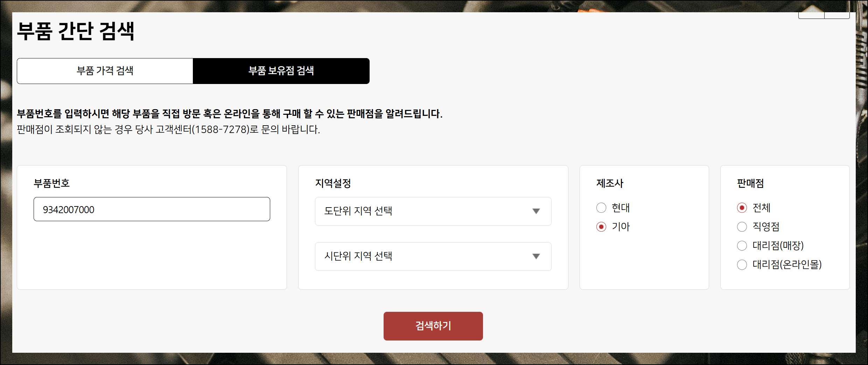Image resolution: width=868 pixels, height=365 pixels.
Task: Pick the 대리점(온라인몰) radio option
Action: (742, 265)
